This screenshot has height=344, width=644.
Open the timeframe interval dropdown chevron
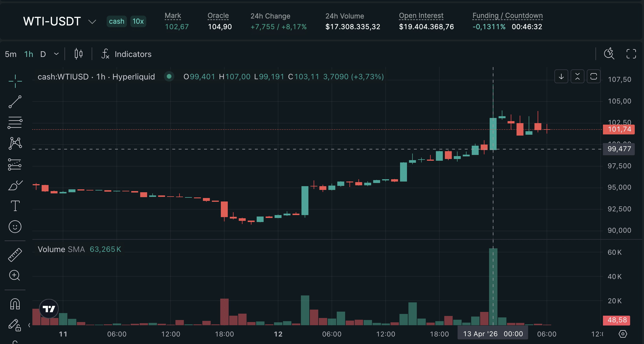(56, 54)
